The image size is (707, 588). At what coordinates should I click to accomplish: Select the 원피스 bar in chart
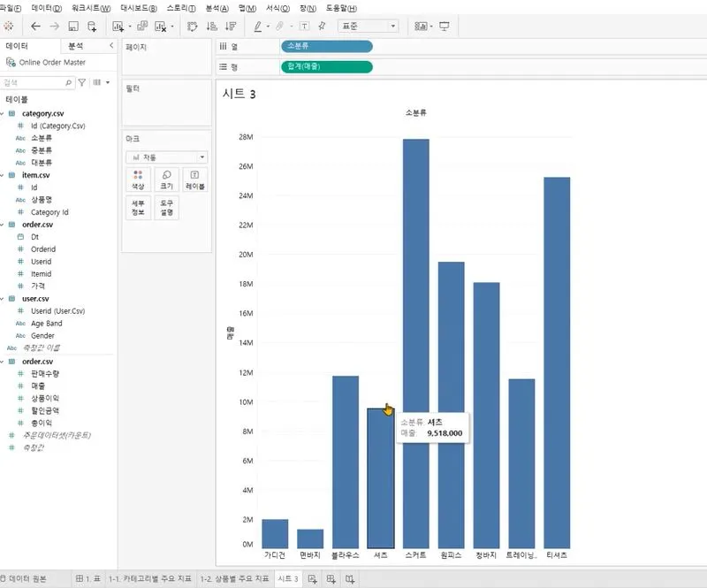point(451,405)
